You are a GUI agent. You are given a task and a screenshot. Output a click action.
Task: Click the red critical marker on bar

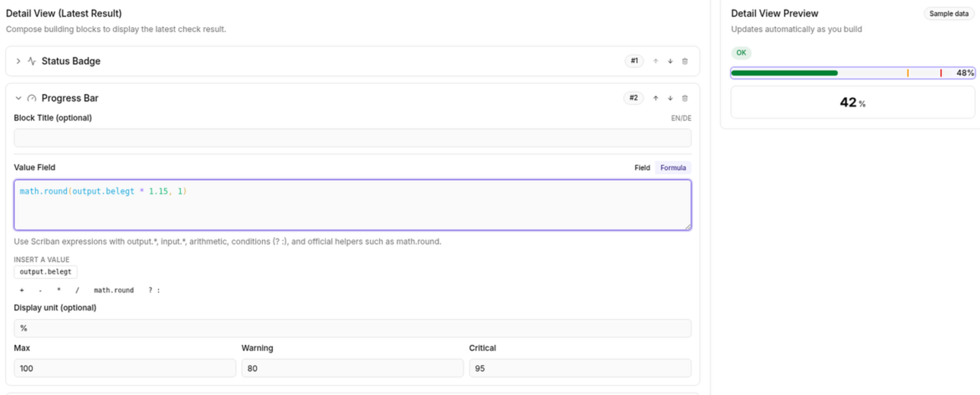coord(940,73)
